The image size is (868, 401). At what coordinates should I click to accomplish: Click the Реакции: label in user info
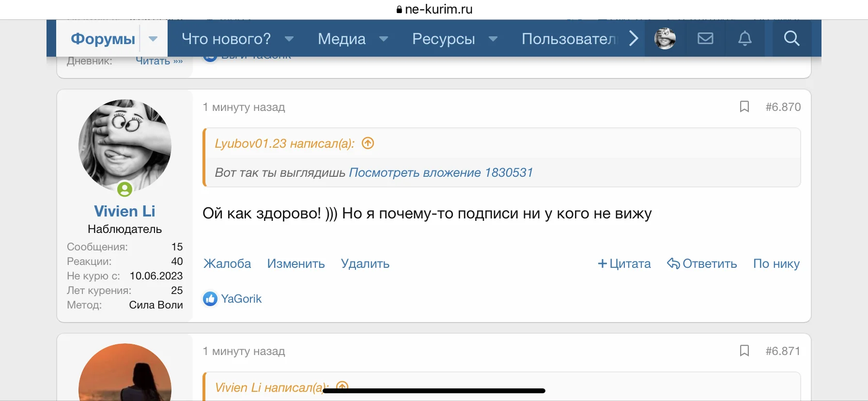coord(89,261)
